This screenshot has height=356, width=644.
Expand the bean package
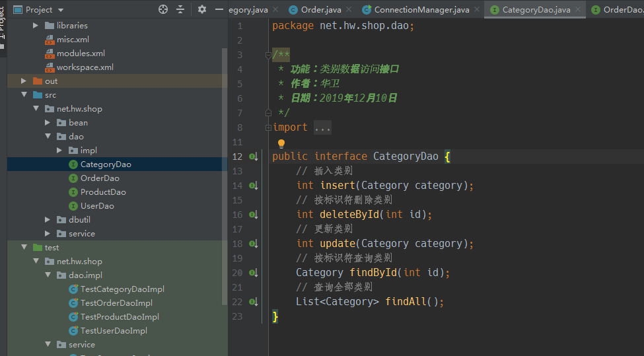tap(48, 123)
